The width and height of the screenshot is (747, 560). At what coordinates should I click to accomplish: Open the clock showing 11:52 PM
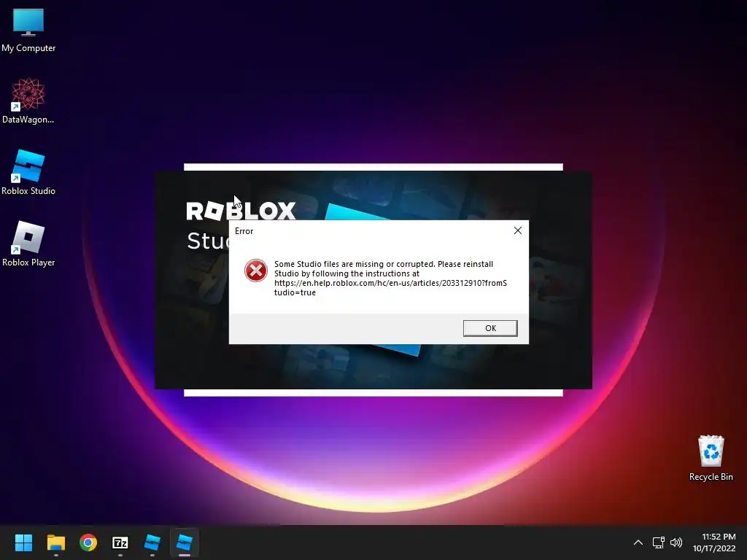pos(714,542)
